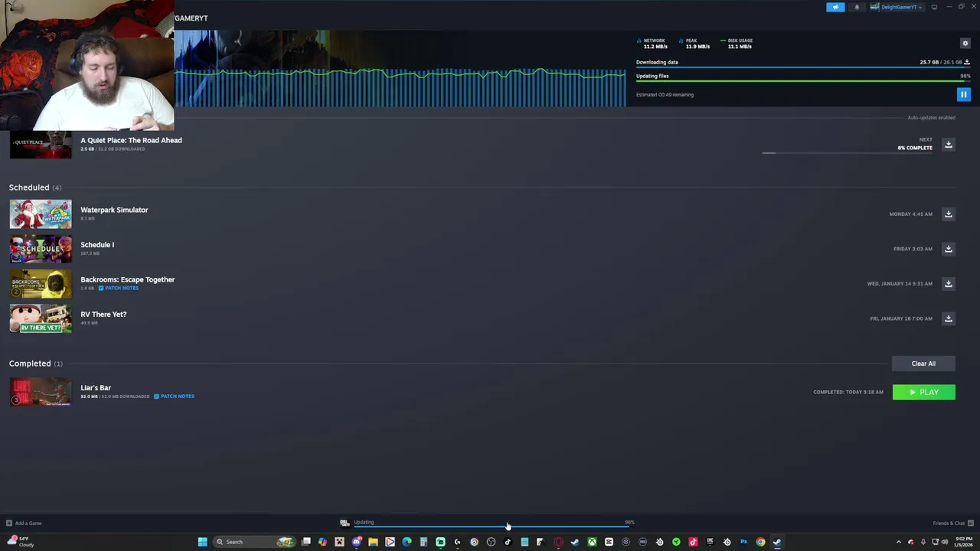Open RV There Yet? title
This screenshot has height=551, width=980.
tap(103, 315)
